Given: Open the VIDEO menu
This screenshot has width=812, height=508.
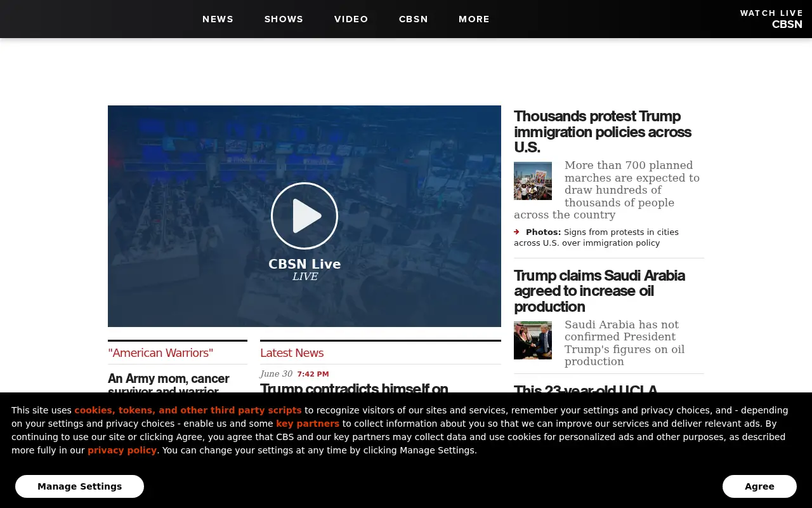Looking at the screenshot, I should (x=351, y=19).
